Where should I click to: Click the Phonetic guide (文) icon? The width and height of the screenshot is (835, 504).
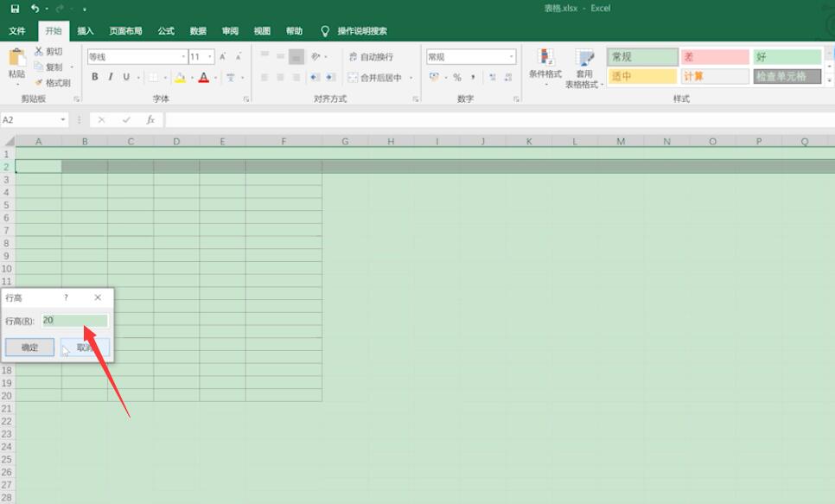231,77
